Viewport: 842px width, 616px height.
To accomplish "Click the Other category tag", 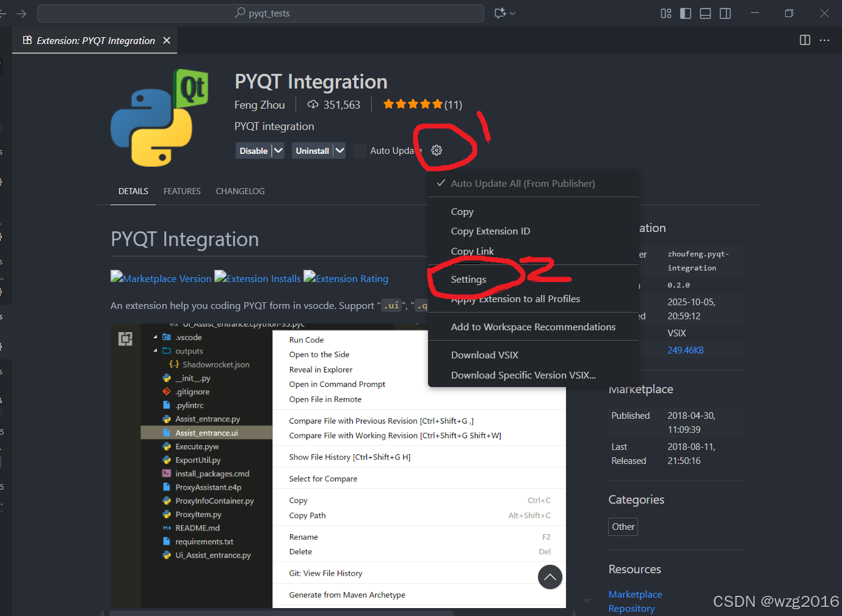I will [623, 526].
